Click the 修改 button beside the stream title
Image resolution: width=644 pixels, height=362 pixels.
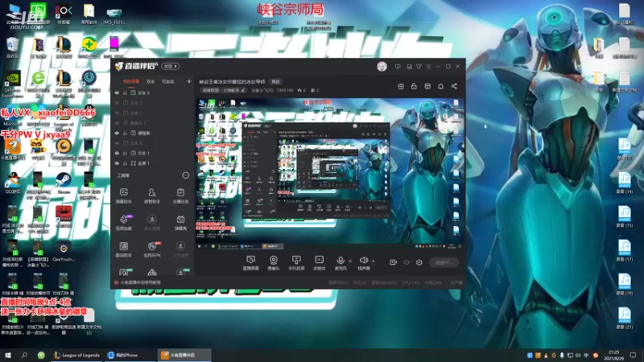point(275,82)
